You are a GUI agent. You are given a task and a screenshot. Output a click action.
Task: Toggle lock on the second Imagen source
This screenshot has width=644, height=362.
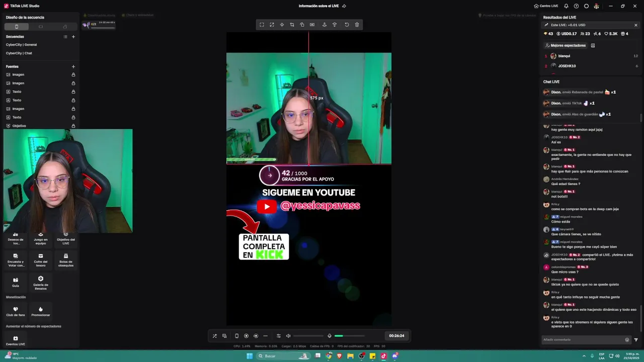click(73, 83)
